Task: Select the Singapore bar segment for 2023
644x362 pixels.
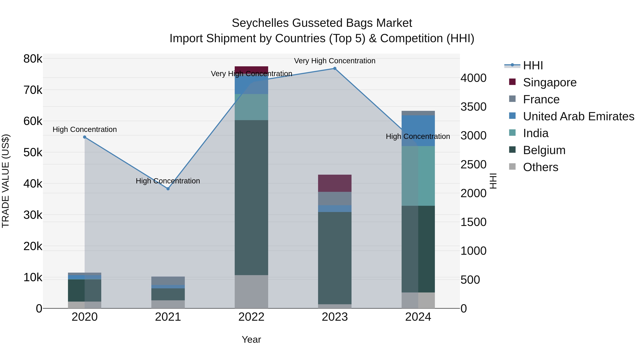Action: (x=335, y=183)
